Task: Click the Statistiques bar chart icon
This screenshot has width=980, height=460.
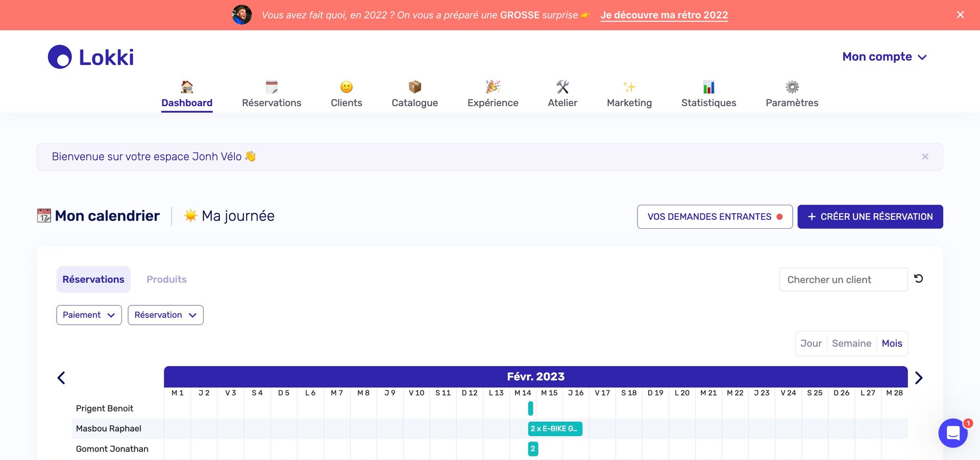Action: 708,87
